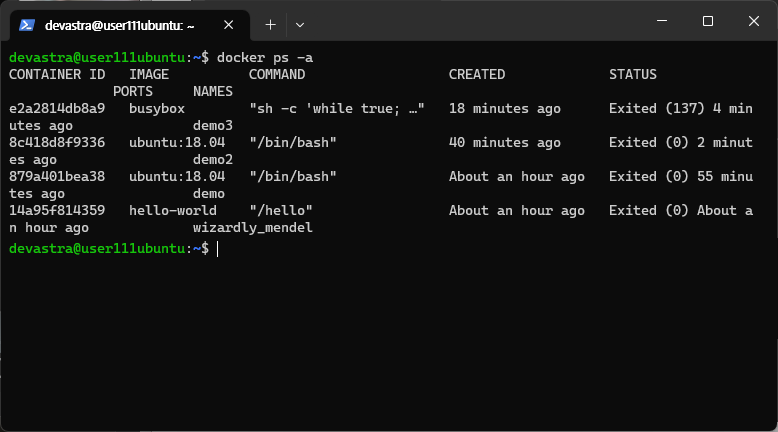Select the devastra@user111ubuntu terminal tab

point(130,25)
